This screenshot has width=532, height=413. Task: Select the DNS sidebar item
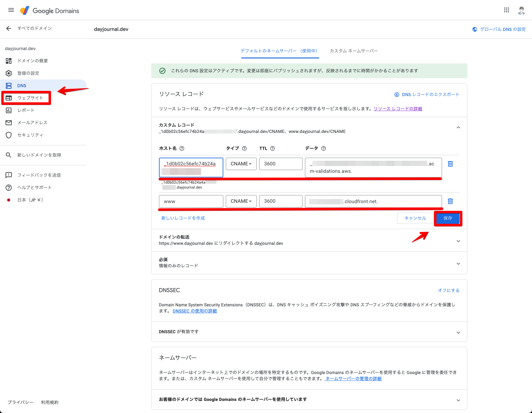(x=43, y=86)
